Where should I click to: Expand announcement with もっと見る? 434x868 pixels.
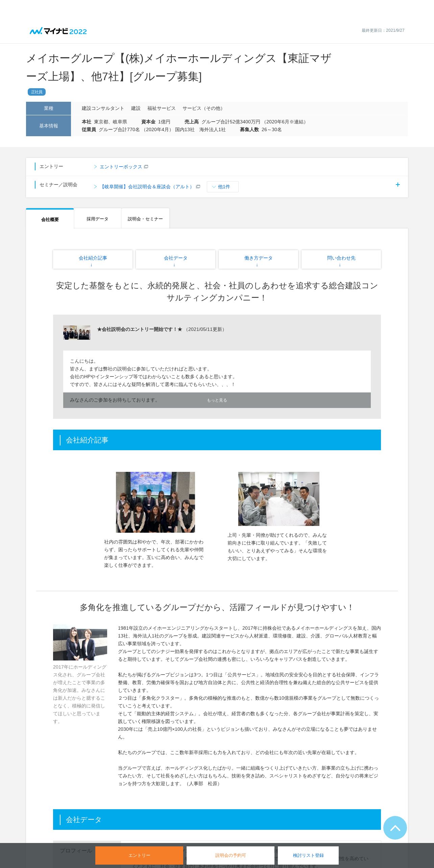(x=217, y=400)
